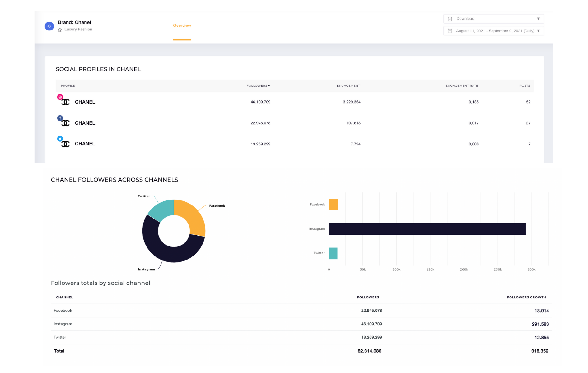Image resolution: width=588 pixels, height=373 pixels.
Task: Click the Posts column header
Action: 525,86
